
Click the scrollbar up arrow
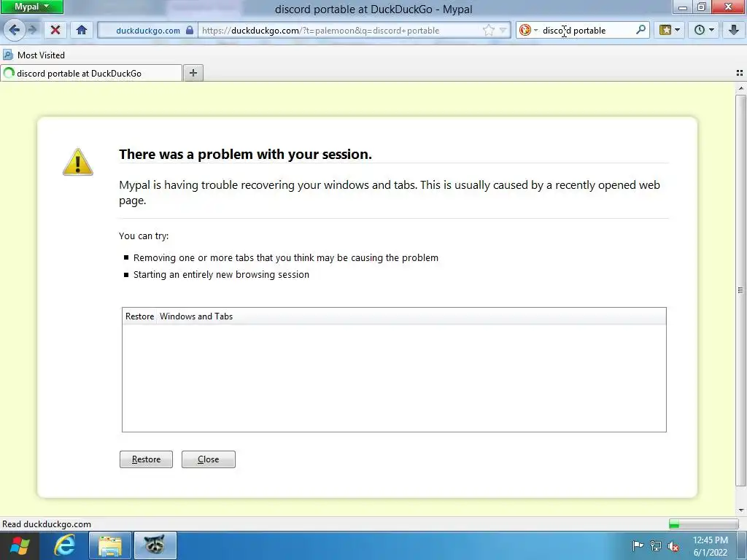coord(740,88)
